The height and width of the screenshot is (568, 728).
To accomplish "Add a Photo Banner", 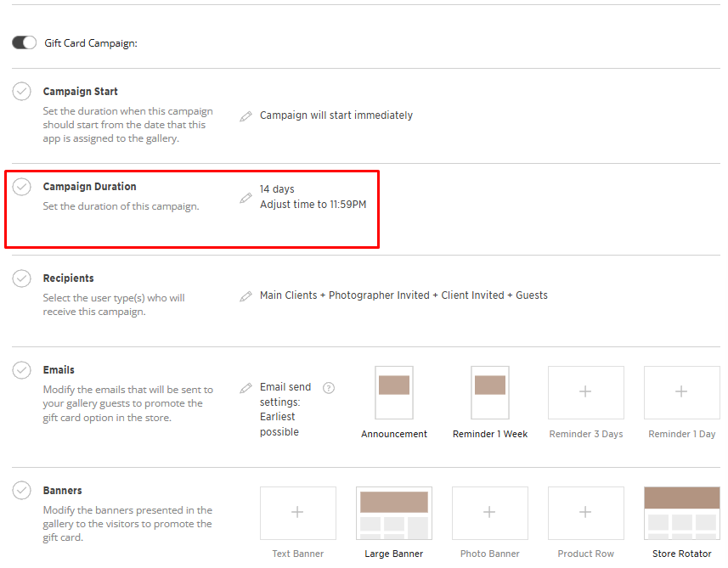I will [x=489, y=513].
